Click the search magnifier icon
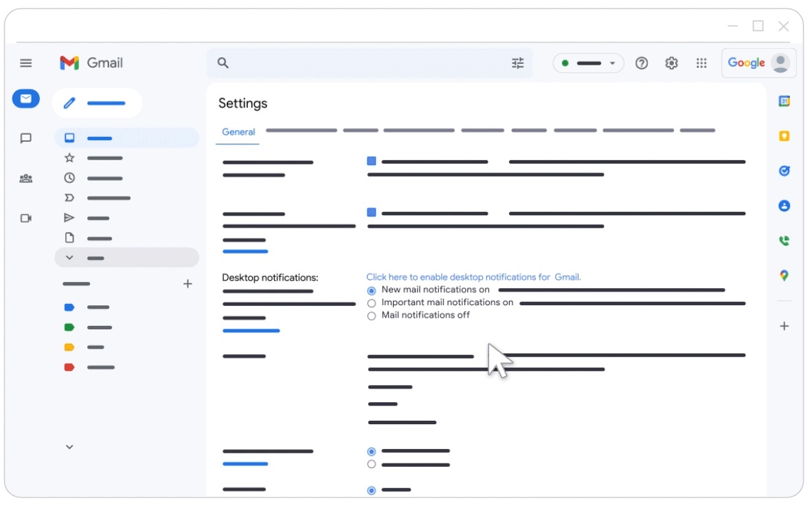Screen dimensions: 812x506 (223, 63)
